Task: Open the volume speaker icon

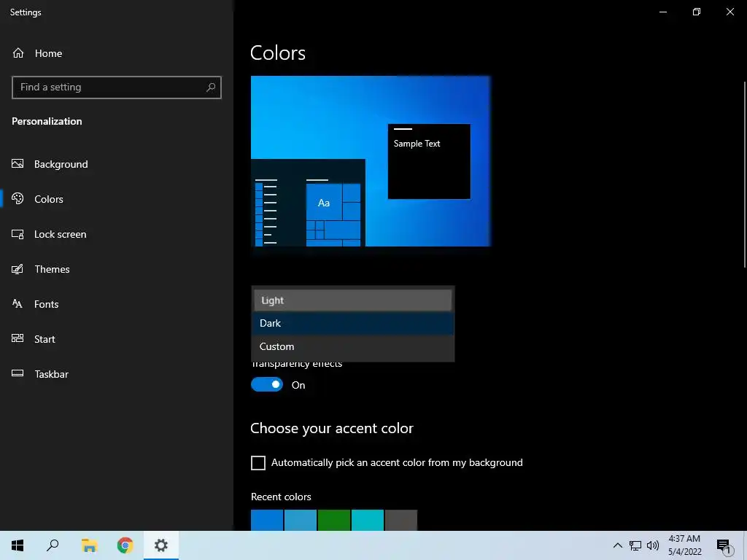Action: click(653, 545)
